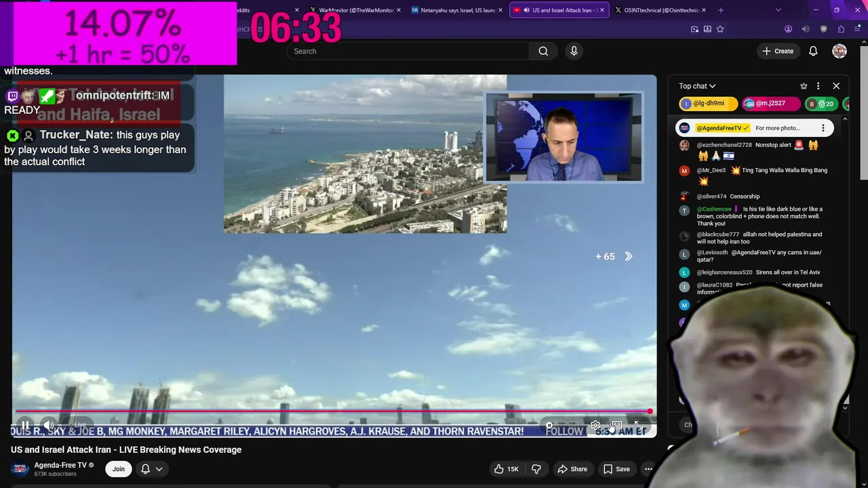Image resolution: width=868 pixels, height=488 pixels.
Task: Open the @m.j2527 super chat chip
Action: coord(770,104)
